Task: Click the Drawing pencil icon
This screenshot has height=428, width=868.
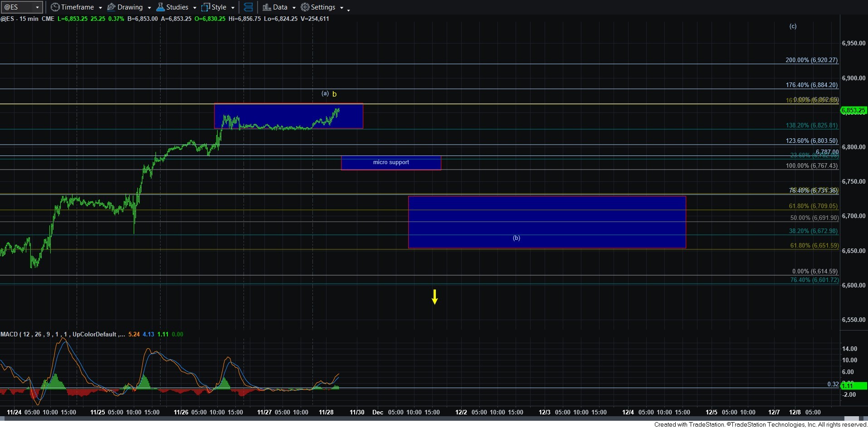Action: point(111,7)
